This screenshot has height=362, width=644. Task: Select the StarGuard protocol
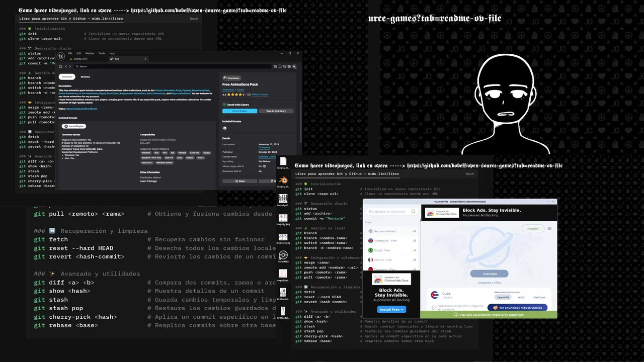coord(539,297)
